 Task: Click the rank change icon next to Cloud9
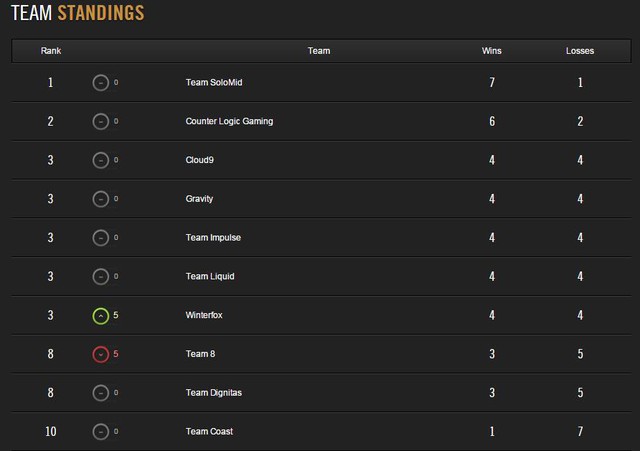(x=100, y=160)
